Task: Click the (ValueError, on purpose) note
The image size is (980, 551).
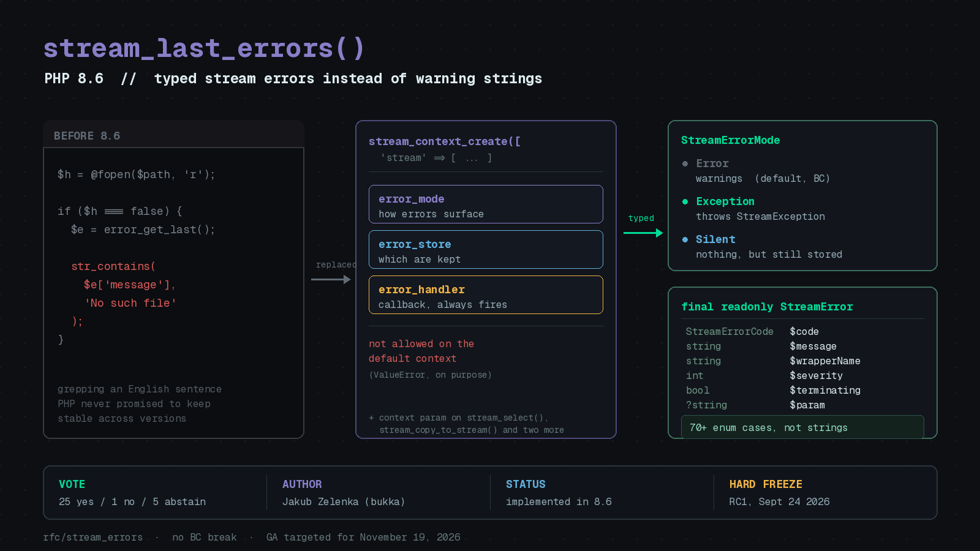Action: tap(430, 375)
